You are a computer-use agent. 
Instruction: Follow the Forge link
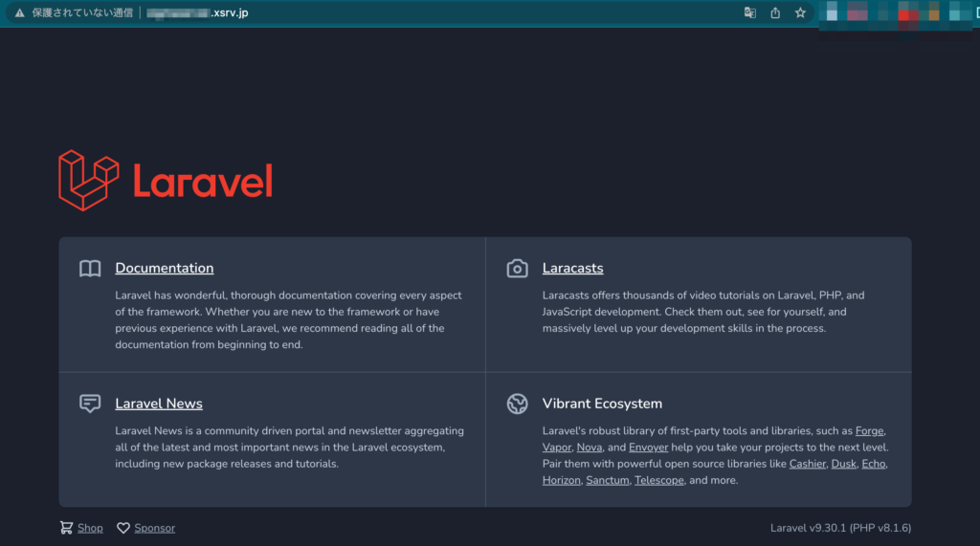tap(869, 431)
